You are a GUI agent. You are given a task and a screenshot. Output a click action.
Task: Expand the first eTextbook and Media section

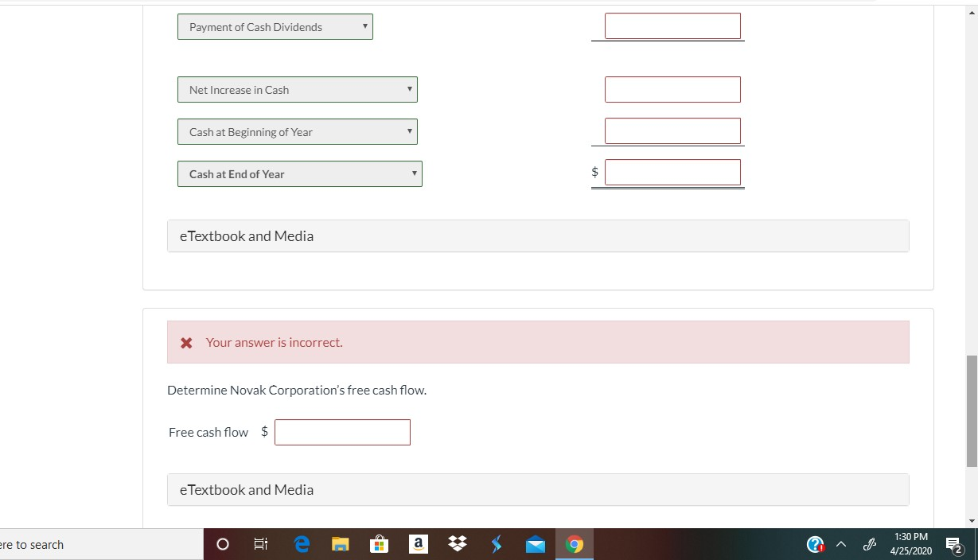click(x=538, y=236)
